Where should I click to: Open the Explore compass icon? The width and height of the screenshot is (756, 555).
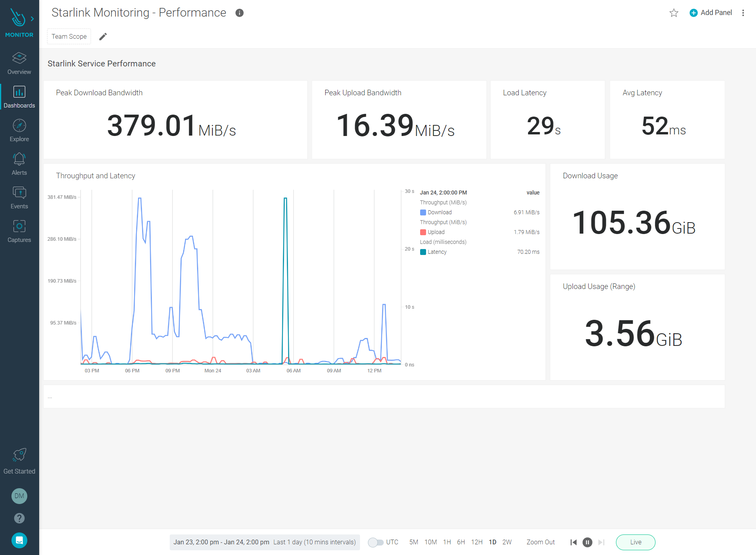pyautogui.click(x=19, y=125)
